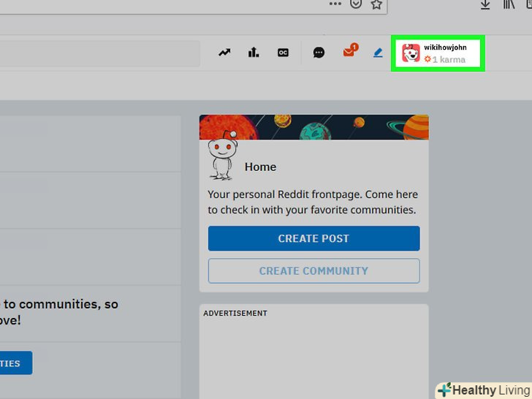Open the page actions three-dots menu
Screen dimensions: 532x399
(x=335, y=4)
